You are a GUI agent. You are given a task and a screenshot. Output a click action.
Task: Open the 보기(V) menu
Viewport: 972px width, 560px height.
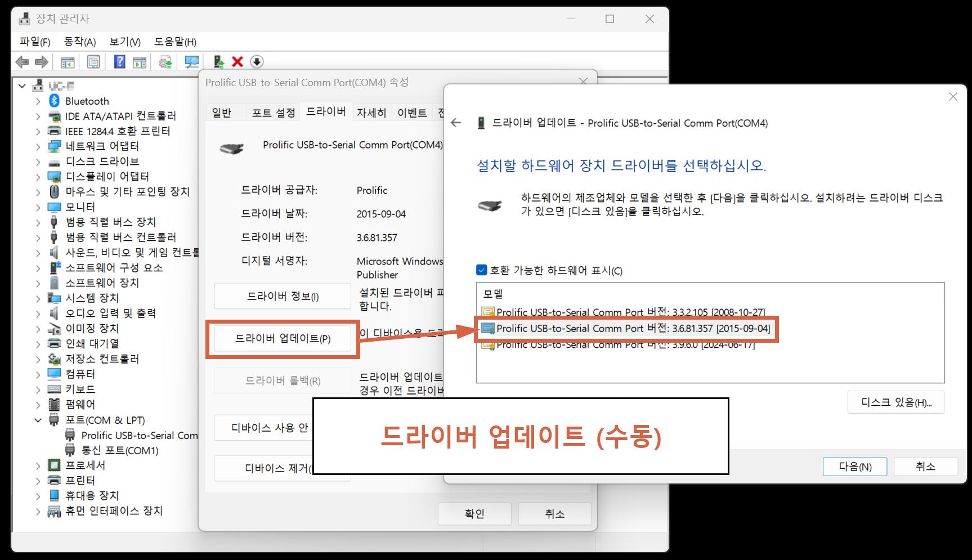click(125, 42)
